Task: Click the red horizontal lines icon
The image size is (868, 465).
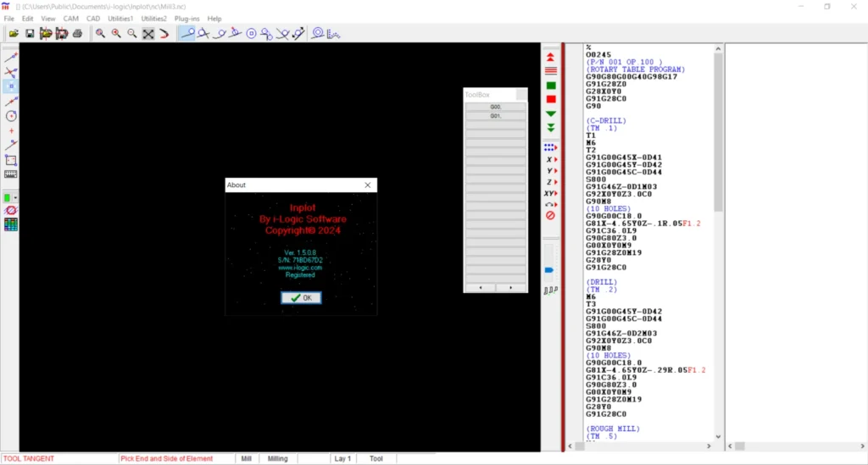Action: click(x=550, y=71)
